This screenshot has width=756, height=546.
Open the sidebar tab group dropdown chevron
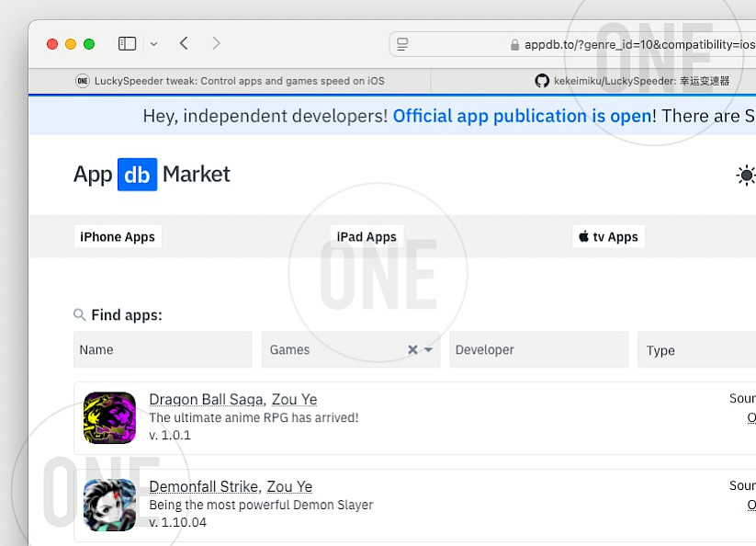coord(153,44)
